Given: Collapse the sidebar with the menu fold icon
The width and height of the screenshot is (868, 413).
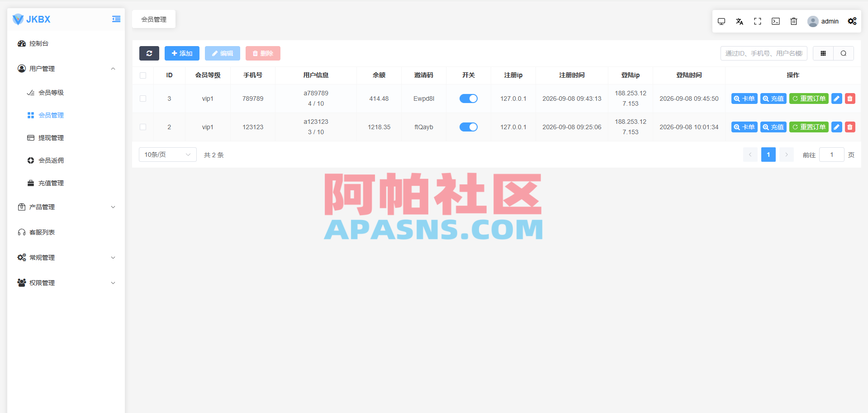Looking at the screenshot, I should [116, 19].
